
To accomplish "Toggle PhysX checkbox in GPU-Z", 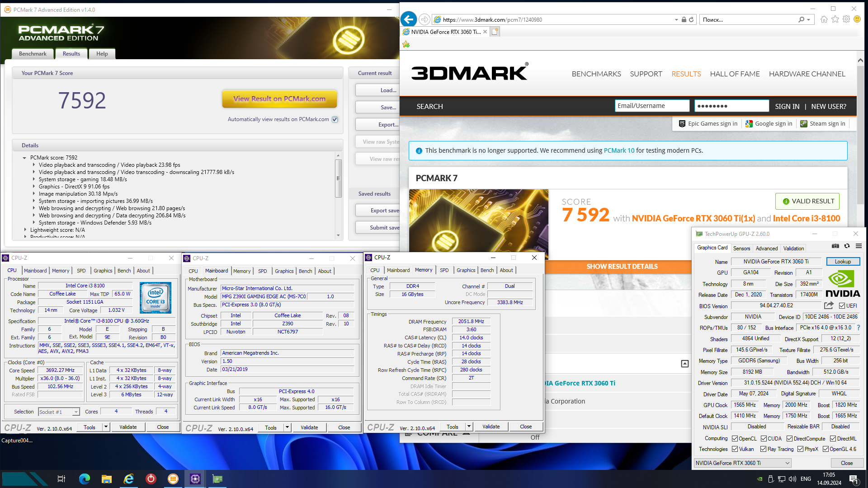I will pos(800,449).
